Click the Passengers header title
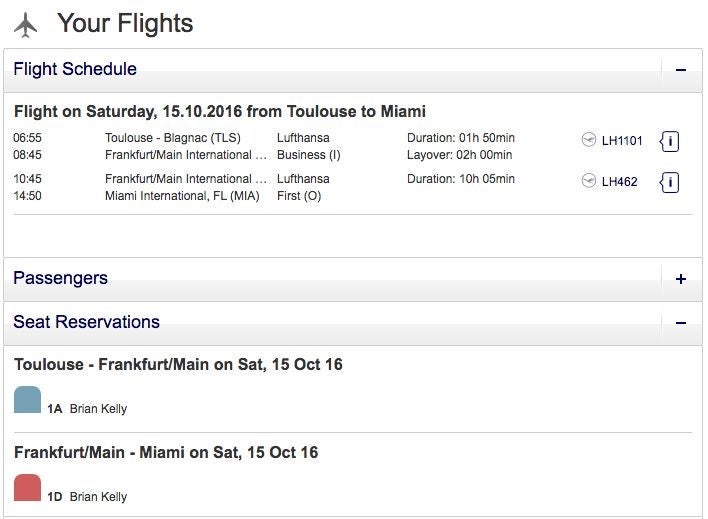This screenshot has height=519, width=708. click(61, 278)
